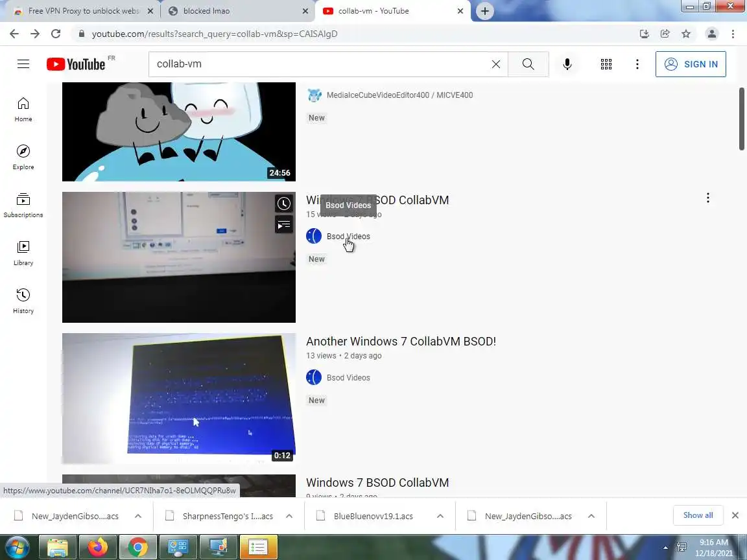
Task: Open Chrome three-dot menu
Action: 733,34
